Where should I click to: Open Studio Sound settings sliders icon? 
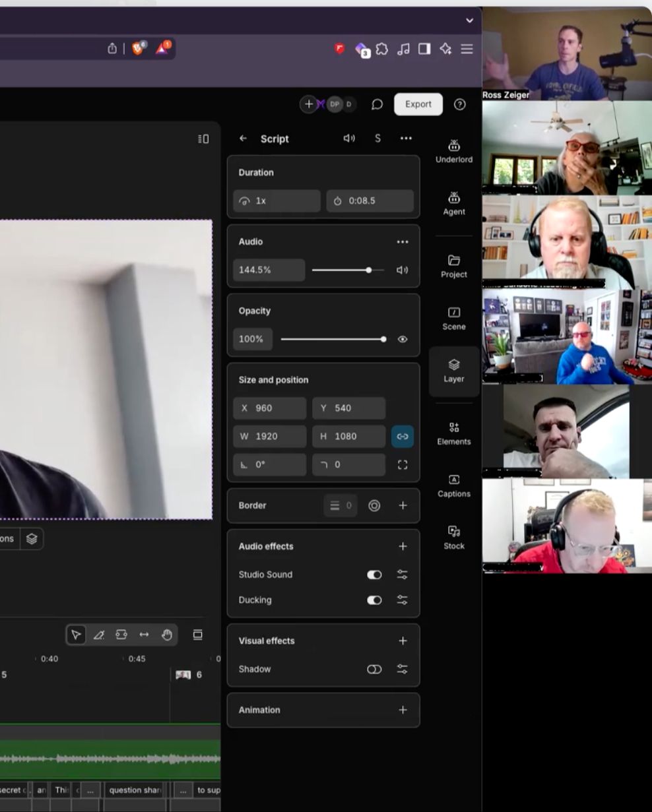402,575
